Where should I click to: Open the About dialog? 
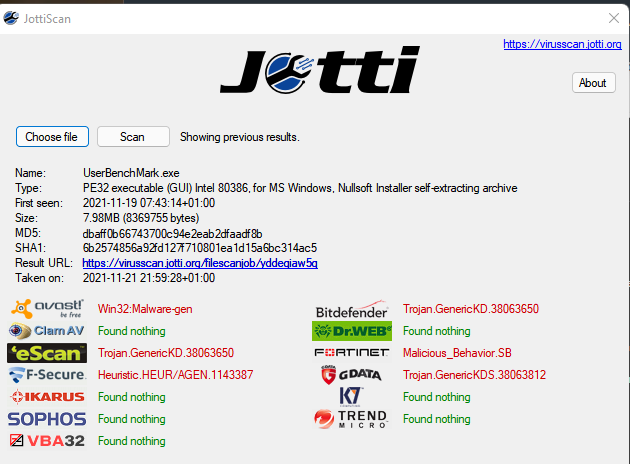click(x=593, y=83)
